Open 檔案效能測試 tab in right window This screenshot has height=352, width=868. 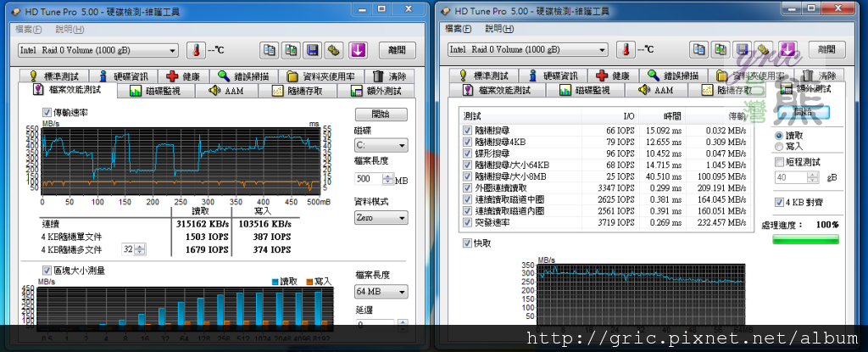coord(497,91)
